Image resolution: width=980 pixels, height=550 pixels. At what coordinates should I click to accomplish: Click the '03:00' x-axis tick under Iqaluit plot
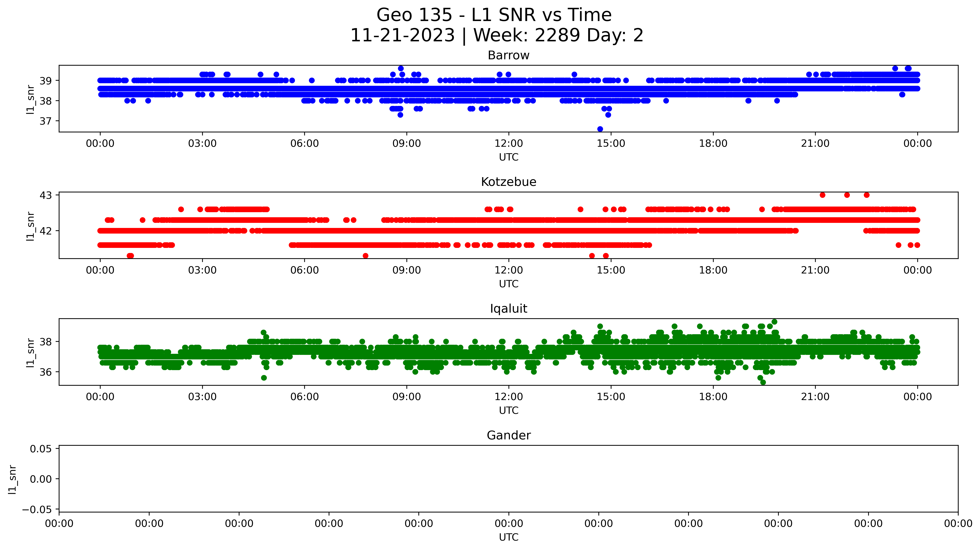(x=202, y=397)
